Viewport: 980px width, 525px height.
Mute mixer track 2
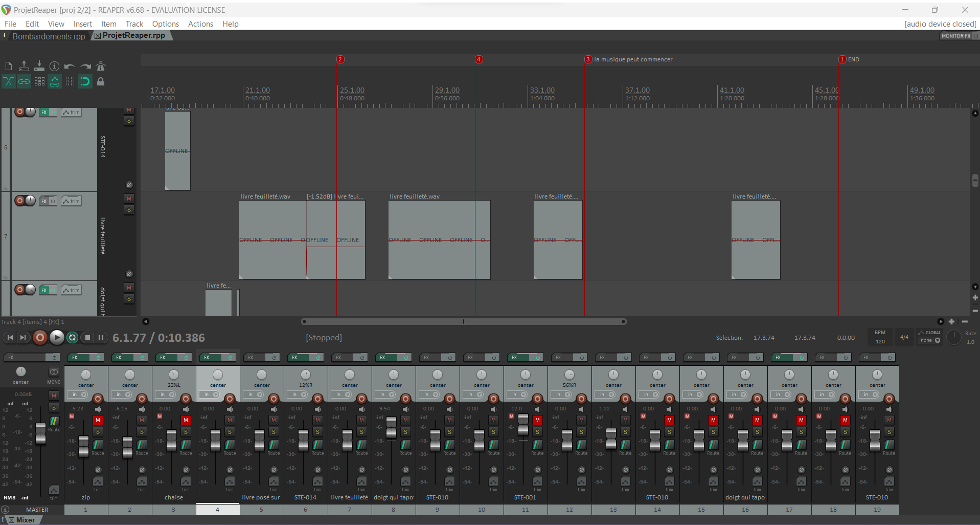click(142, 420)
